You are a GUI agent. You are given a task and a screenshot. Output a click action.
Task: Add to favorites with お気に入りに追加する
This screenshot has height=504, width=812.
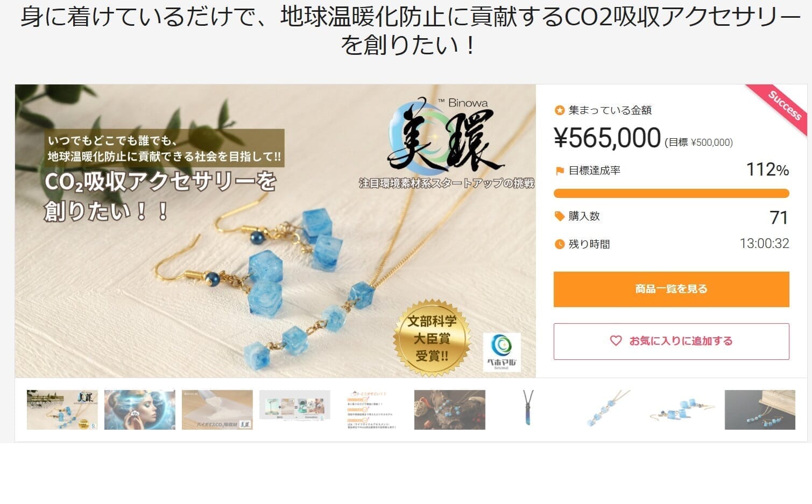pyautogui.click(x=671, y=341)
